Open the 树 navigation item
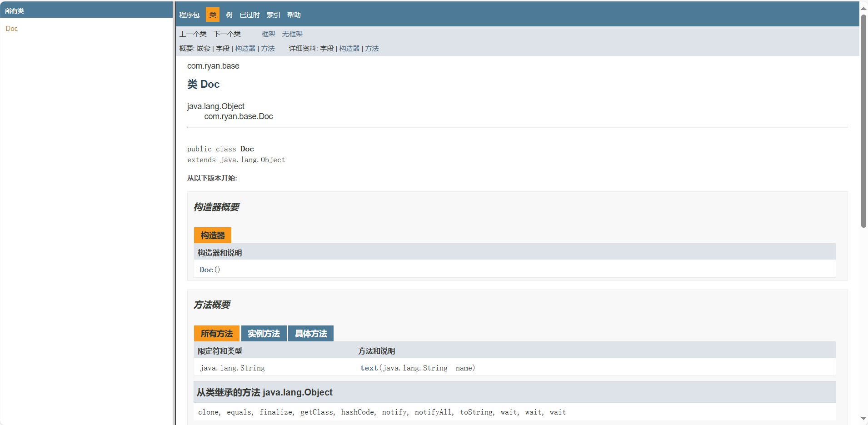Image resolution: width=868 pixels, height=425 pixels. click(229, 15)
